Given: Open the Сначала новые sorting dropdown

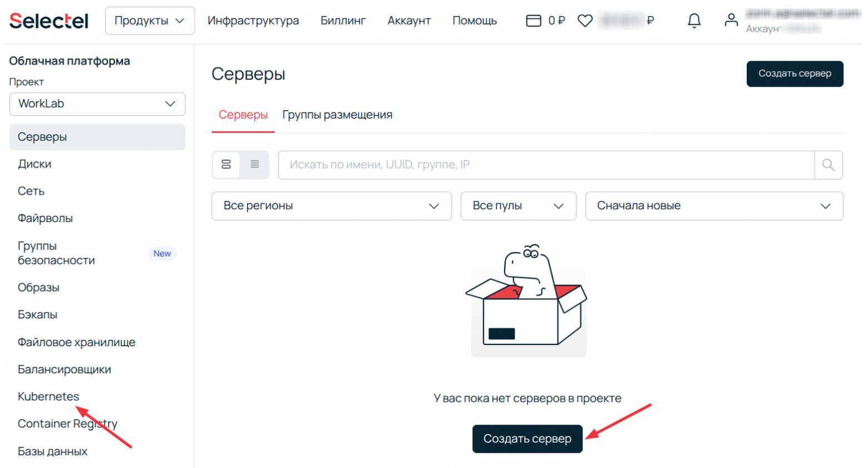Looking at the screenshot, I should [714, 206].
